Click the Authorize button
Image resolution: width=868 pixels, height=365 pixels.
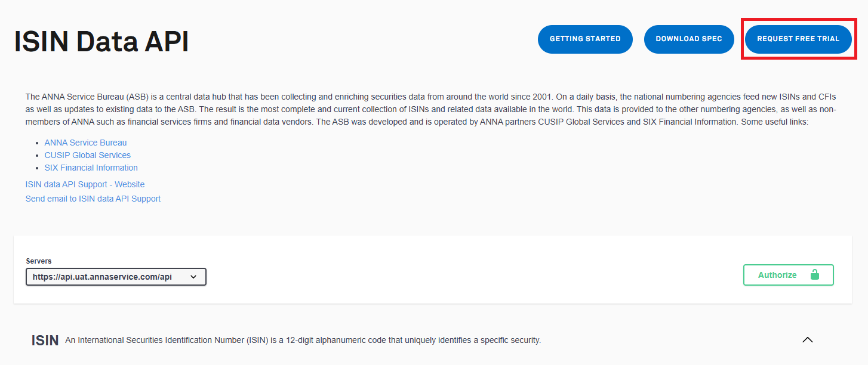point(788,275)
